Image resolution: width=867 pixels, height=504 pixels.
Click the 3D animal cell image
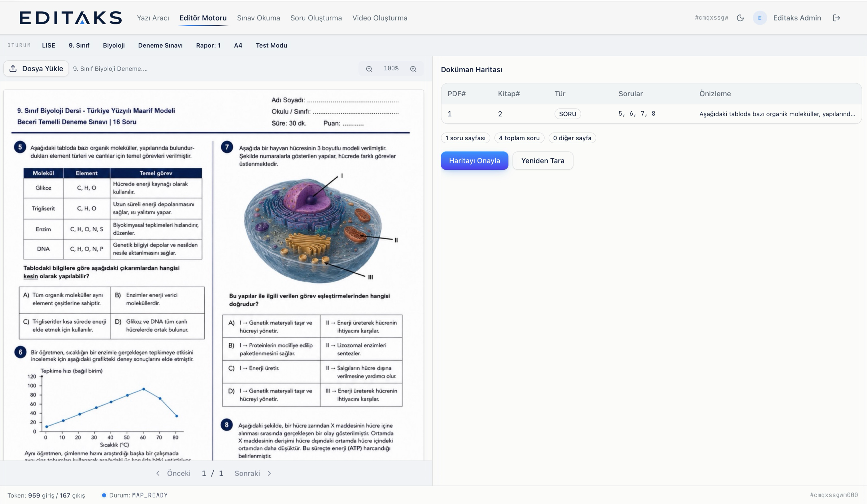(313, 231)
